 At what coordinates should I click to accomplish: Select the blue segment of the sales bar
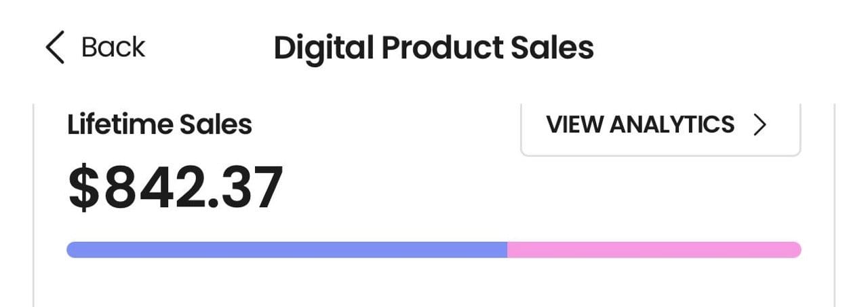pos(287,250)
